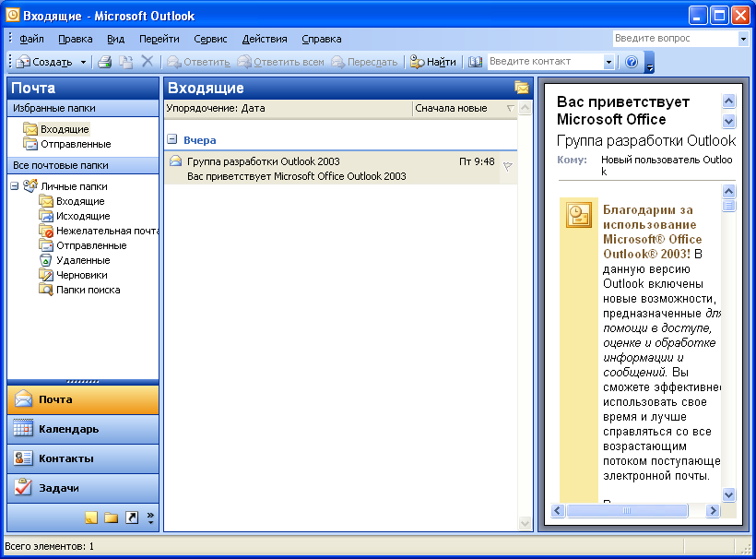Click reading pane horizontal scroll left arrow

[558, 510]
